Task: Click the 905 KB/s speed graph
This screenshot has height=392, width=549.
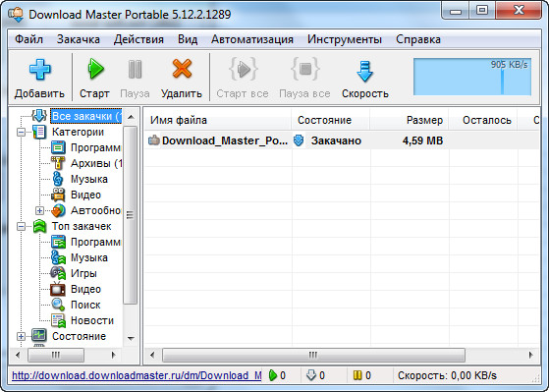Action: (x=472, y=77)
